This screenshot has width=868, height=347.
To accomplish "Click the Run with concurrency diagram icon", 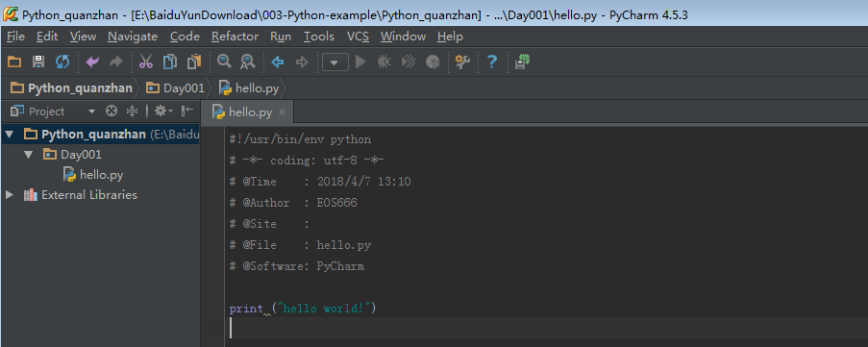I will (433, 62).
